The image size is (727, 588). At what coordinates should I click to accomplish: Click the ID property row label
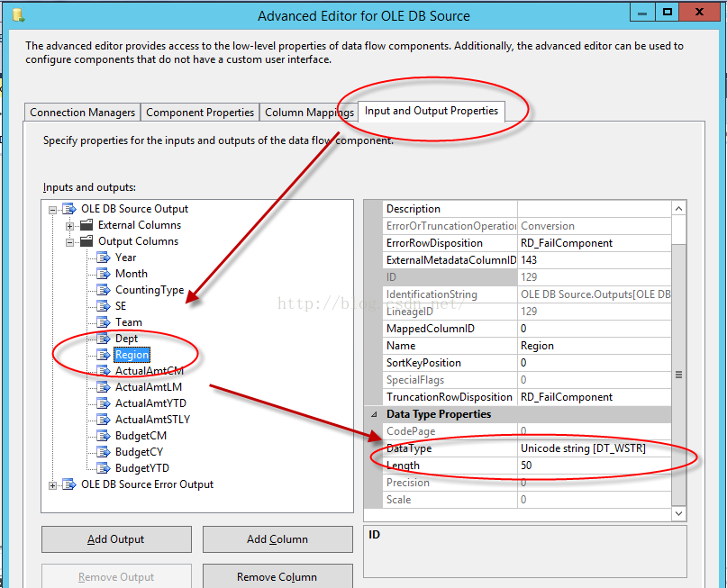pos(450,277)
